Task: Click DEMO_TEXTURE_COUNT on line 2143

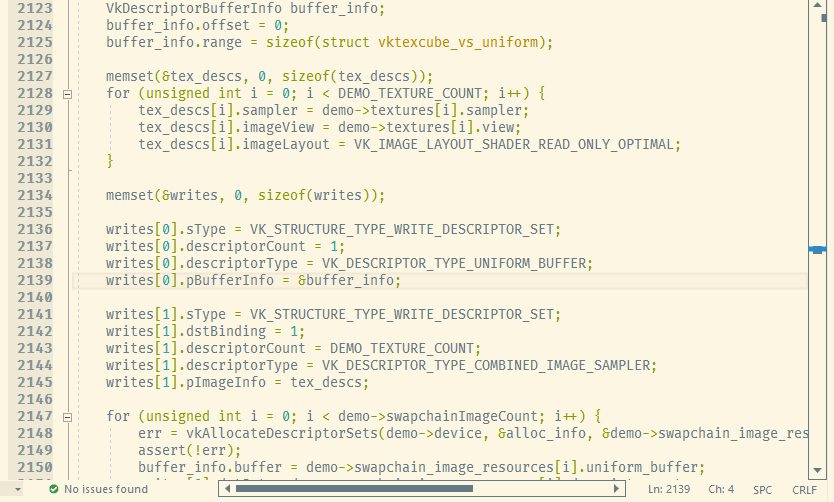Action: click(402, 349)
